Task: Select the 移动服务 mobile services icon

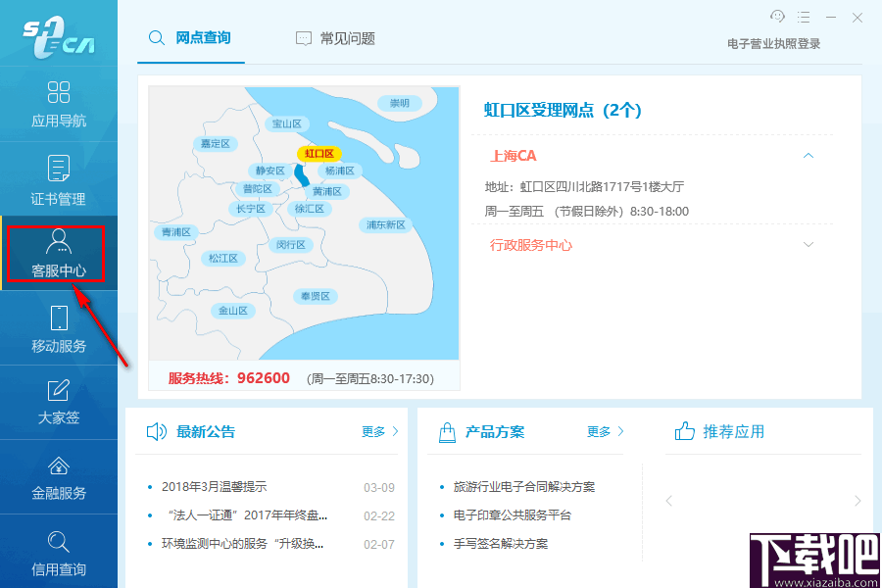Action: tap(59, 328)
